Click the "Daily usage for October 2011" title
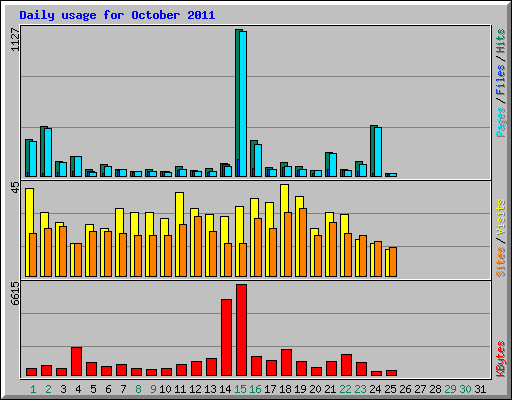The image size is (512, 400). pyautogui.click(x=117, y=16)
